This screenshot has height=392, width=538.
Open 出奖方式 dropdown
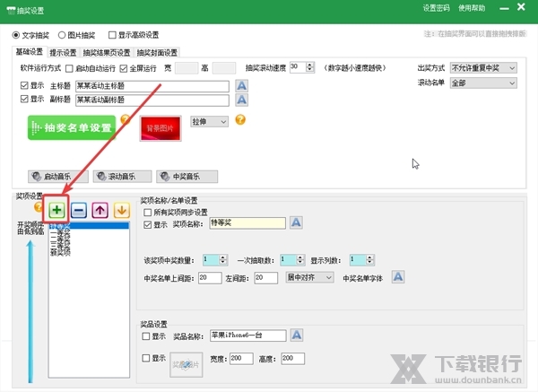(x=483, y=68)
